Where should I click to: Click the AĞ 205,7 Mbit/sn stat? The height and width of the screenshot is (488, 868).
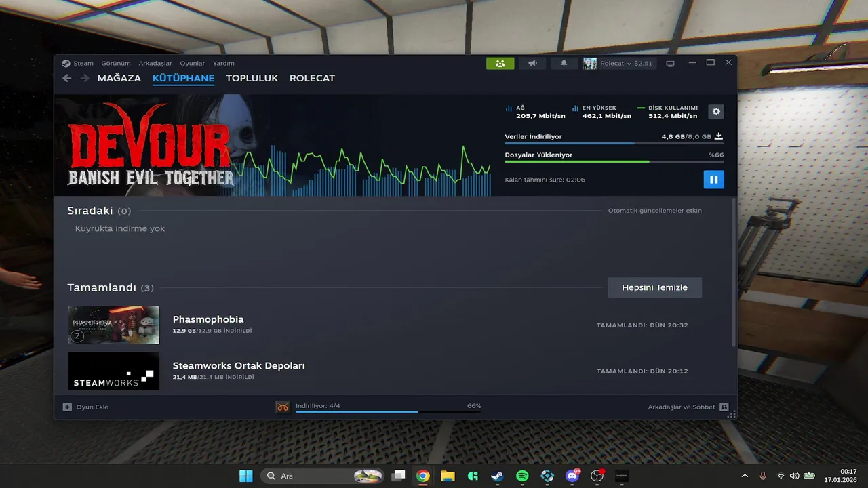pyautogui.click(x=535, y=112)
